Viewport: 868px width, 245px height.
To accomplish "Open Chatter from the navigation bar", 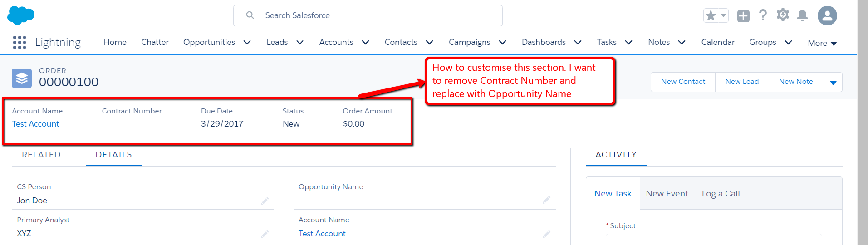I will click(155, 42).
